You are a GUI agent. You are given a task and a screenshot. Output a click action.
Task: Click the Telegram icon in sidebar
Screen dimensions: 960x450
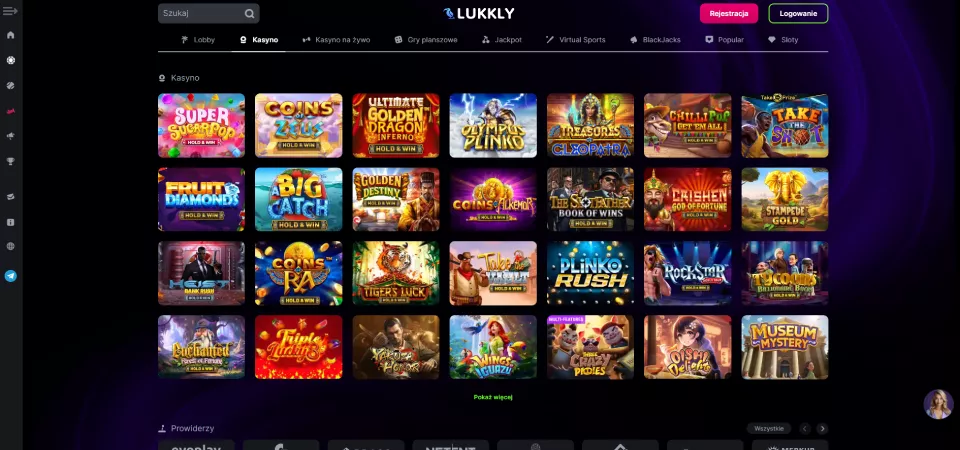point(10,276)
